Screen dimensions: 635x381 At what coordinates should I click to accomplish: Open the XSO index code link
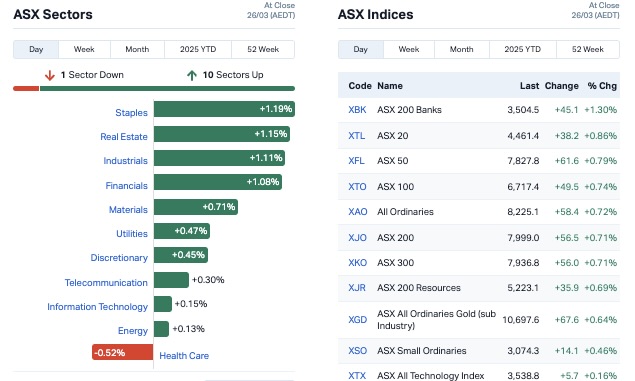tap(358, 351)
